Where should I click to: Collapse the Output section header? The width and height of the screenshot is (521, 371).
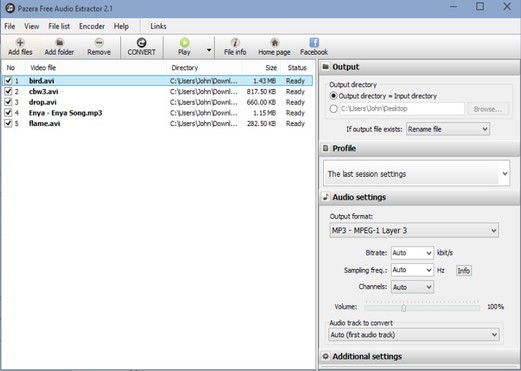coord(419,67)
